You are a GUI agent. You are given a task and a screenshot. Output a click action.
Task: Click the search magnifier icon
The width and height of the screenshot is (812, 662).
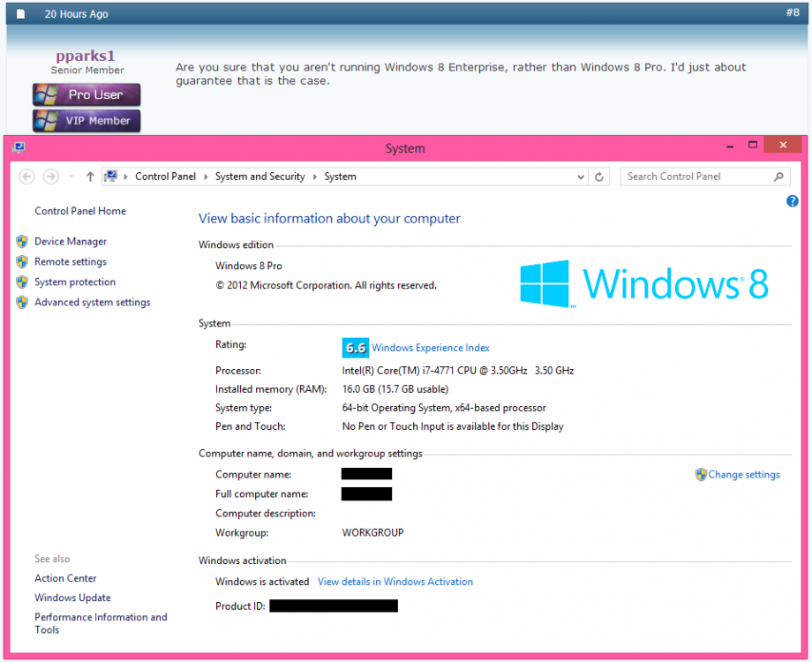[x=778, y=177]
